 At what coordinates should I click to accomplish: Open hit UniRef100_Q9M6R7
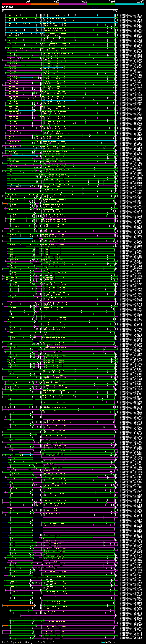[131, 22]
